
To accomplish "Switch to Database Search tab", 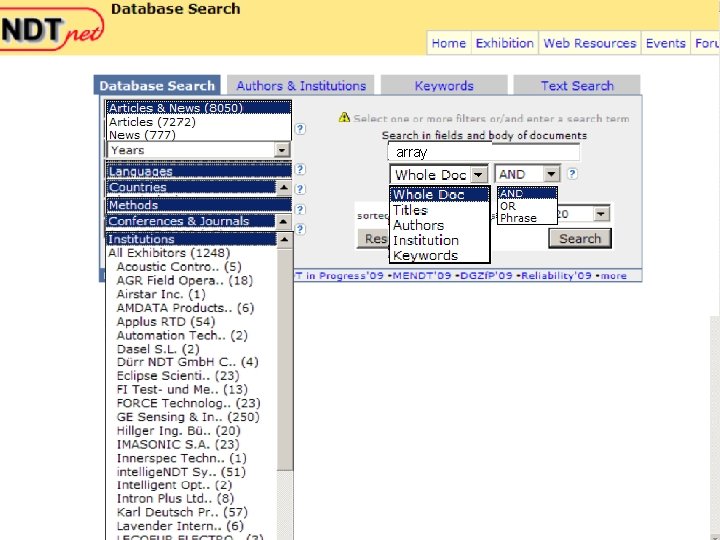I will click(157, 86).
